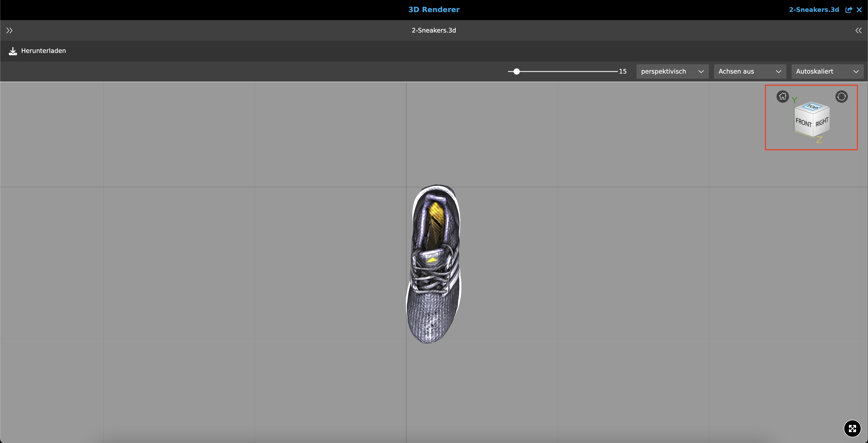The width and height of the screenshot is (868, 443).
Task: Open the Achsen aus axes dropdown
Action: click(x=750, y=71)
